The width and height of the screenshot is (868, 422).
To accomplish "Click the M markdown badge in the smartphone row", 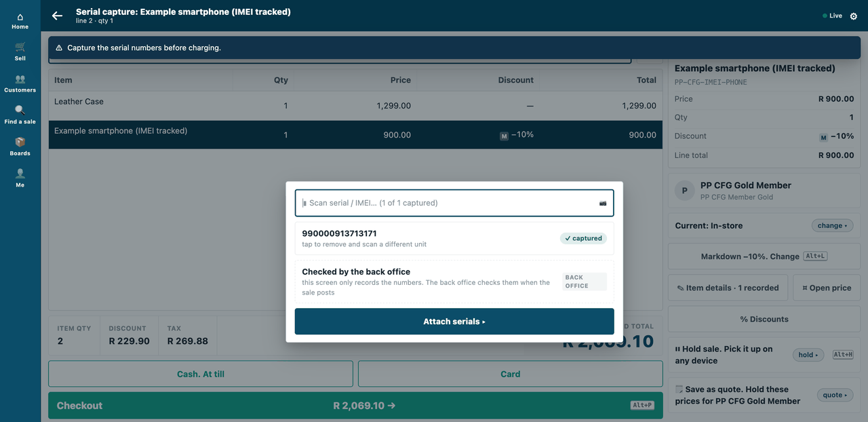I will pos(504,136).
